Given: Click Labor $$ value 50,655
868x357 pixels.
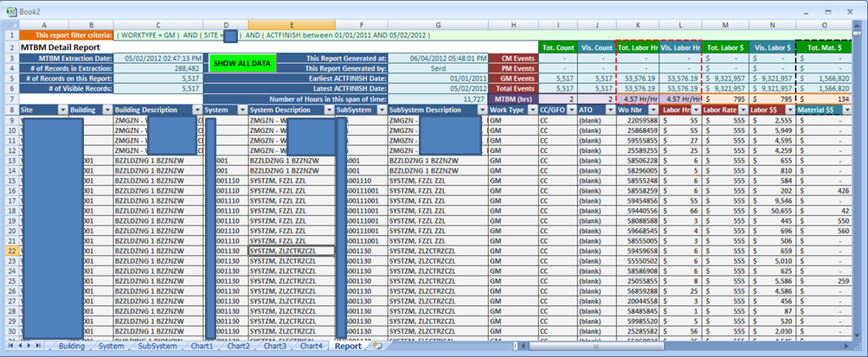Looking at the screenshot, I should 772,211.
